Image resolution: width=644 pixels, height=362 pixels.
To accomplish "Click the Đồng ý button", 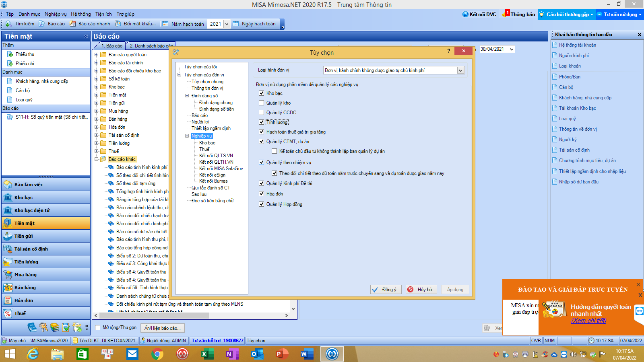I will click(x=386, y=290).
